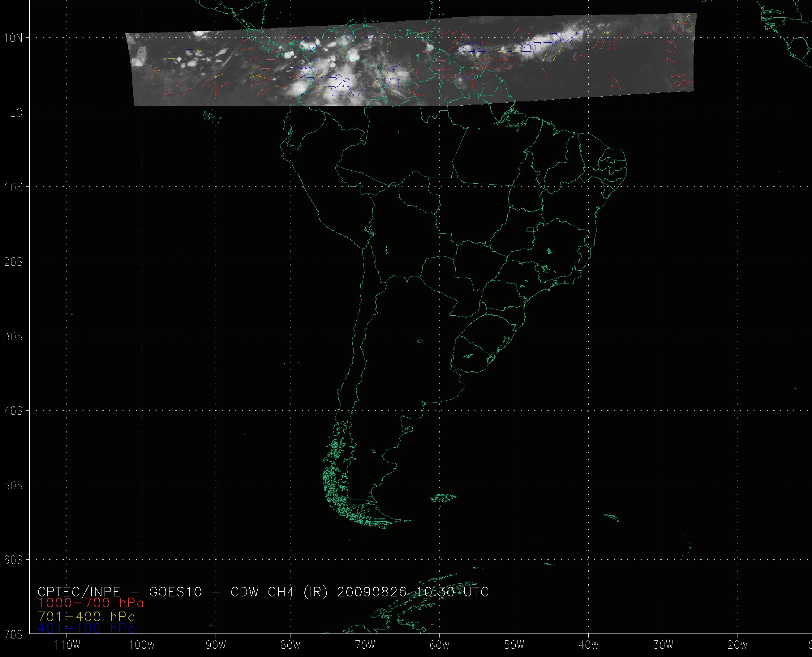Click the 80W longitude axis label

pyautogui.click(x=291, y=645)
